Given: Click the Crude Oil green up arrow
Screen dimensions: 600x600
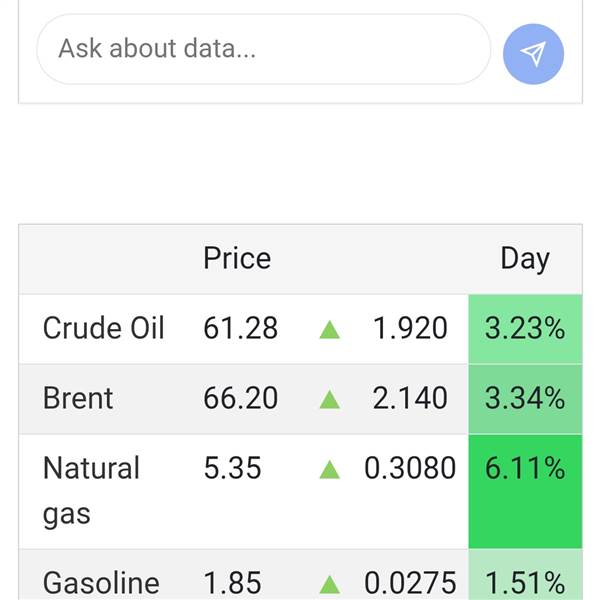Looking at the screenshot, I should click(x=330, y=329).
